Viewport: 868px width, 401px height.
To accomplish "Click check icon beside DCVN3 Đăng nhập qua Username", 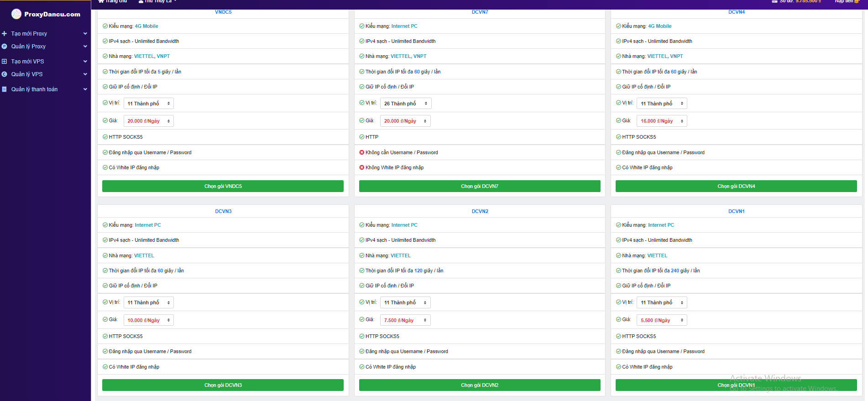I will point(105,351).
